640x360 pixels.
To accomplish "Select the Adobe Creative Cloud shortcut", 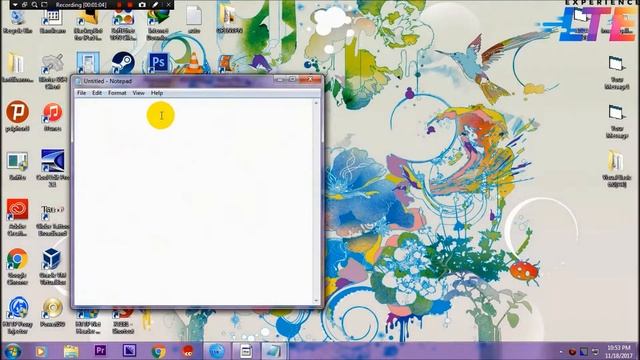I will (x=17, y=217).
